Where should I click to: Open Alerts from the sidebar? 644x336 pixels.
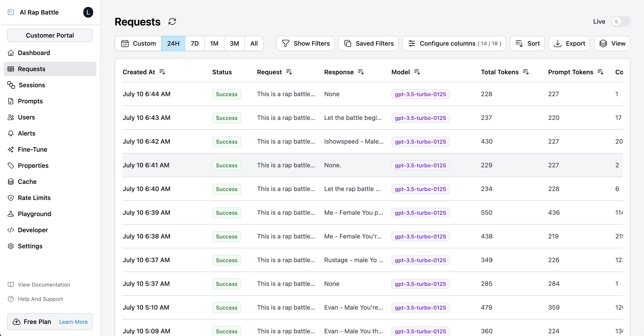[x=50, y=133]
